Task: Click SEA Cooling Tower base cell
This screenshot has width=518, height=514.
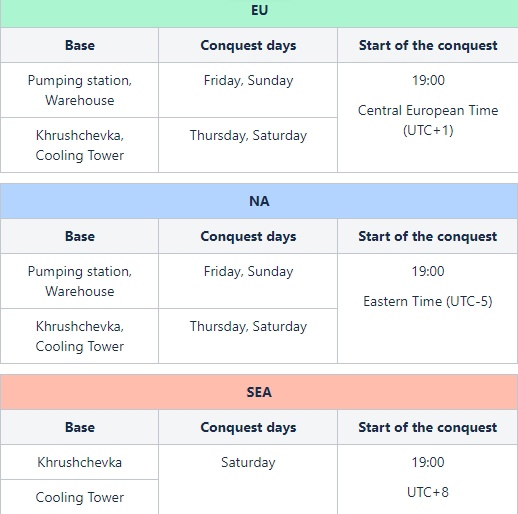Action: click(80, 497)
